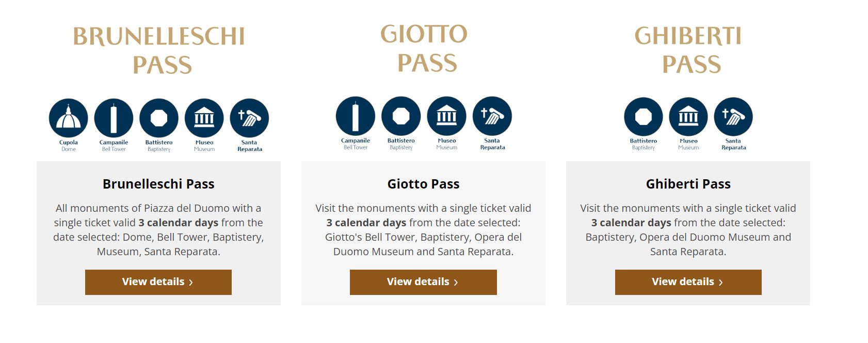This screenshot has height=343, width=868.
Task: Click the Santa Reparata icon under Giotto Pass
Action: point(492,116)
